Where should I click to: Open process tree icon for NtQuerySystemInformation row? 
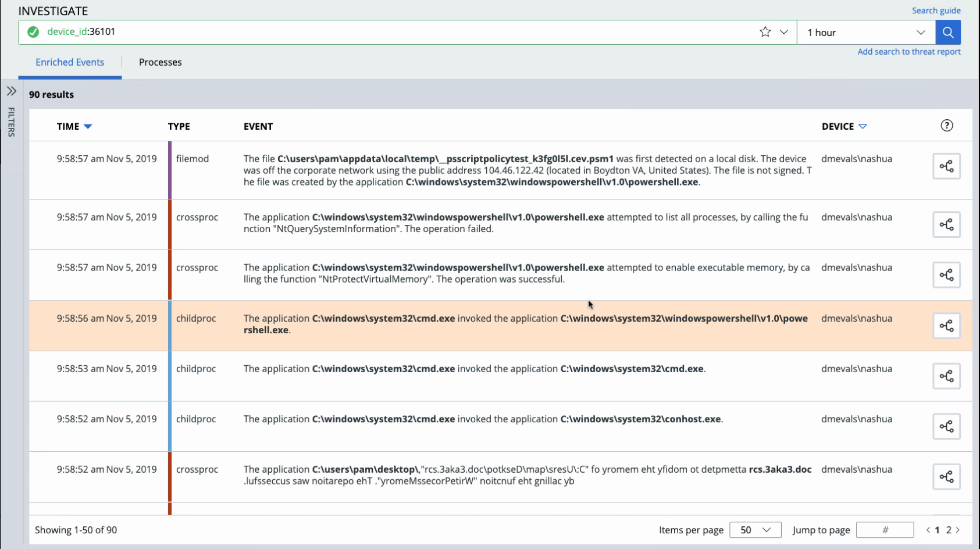[x=946, y=224]
